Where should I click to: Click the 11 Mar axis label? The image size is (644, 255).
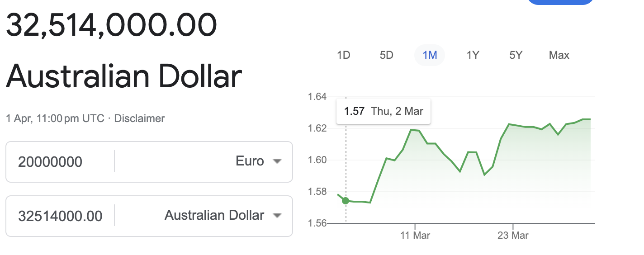(415, 236)
